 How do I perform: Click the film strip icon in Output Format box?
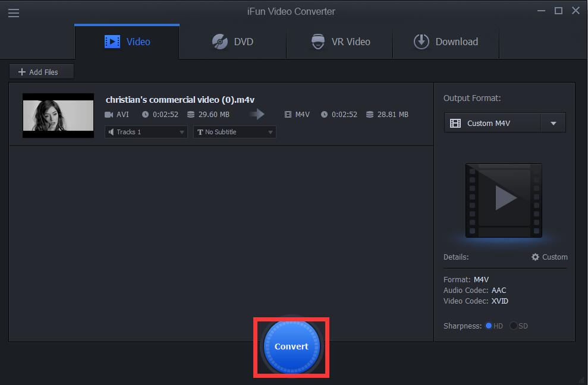[455, 124]
